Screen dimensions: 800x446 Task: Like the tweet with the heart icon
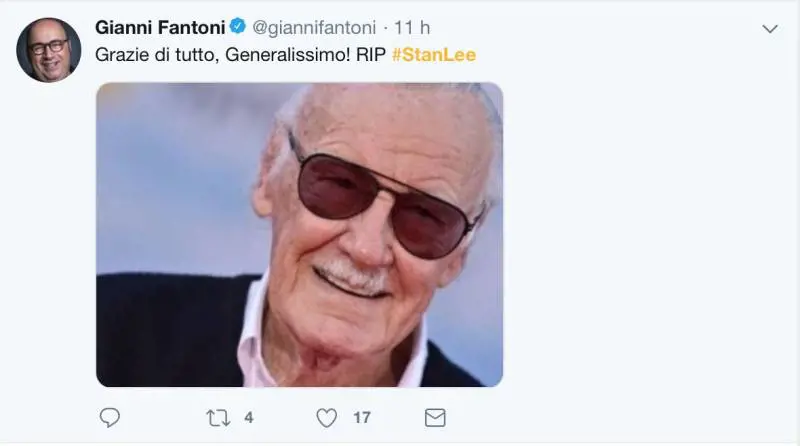coord(327,417)
